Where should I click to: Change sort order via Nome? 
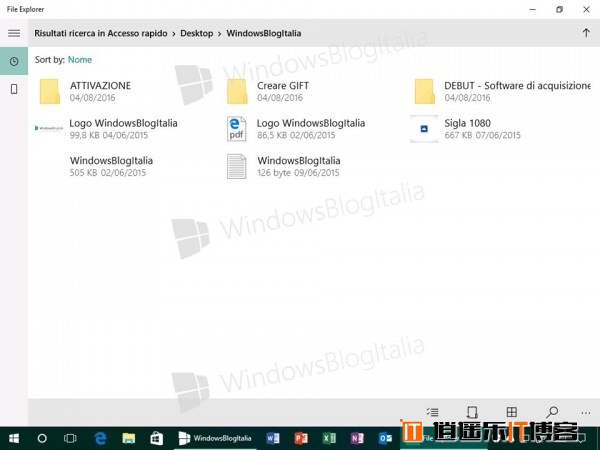(x=80, y=60)
